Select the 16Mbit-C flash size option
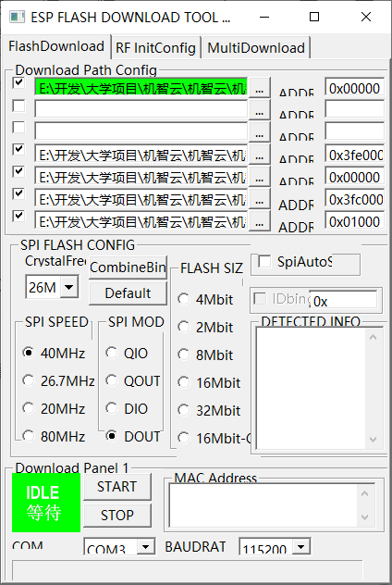 point(214,438)
